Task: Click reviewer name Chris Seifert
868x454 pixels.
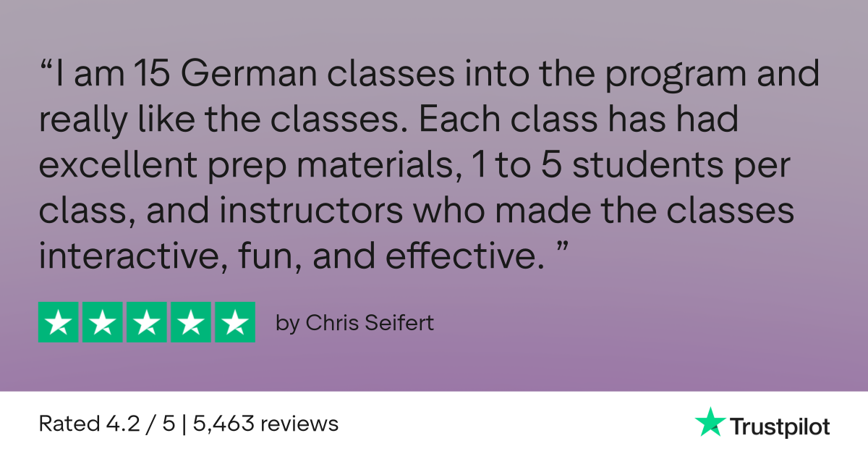Action: (370, 323)
